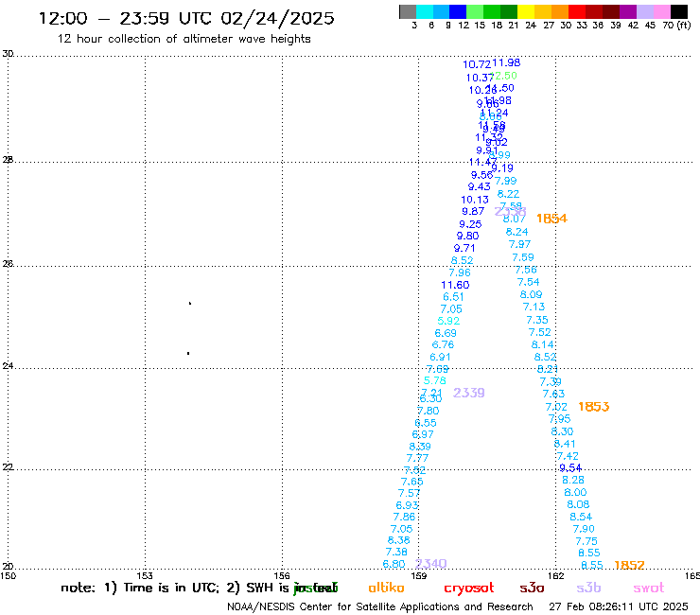Click the wave height value 8.24
The image size is (700, 615).
(516, 232)
